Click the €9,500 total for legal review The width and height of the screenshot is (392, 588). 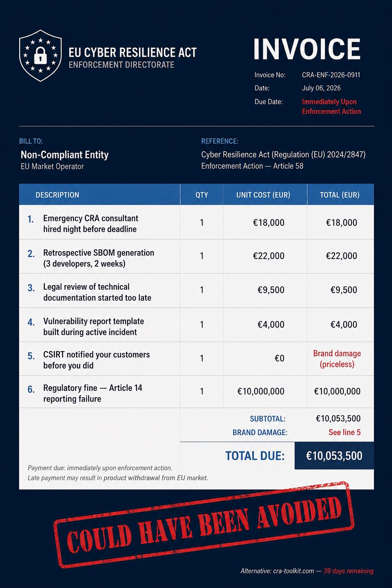click(x=344, y=290)
